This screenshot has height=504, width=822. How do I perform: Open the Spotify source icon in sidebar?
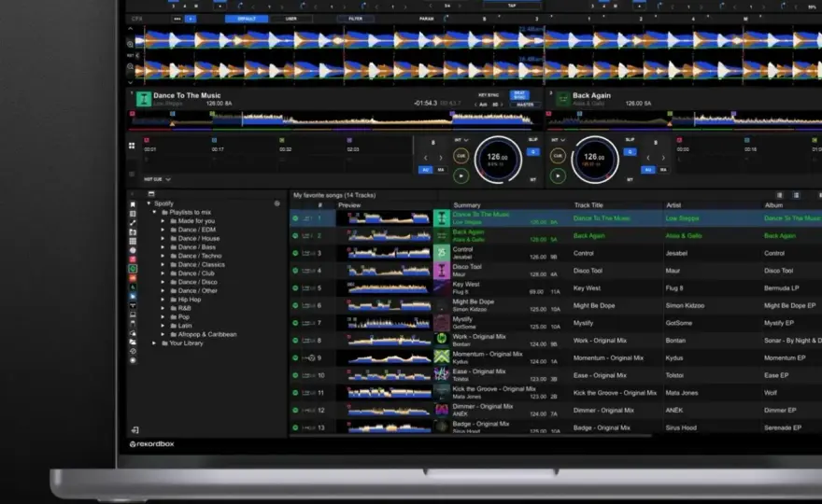point(133,268)
